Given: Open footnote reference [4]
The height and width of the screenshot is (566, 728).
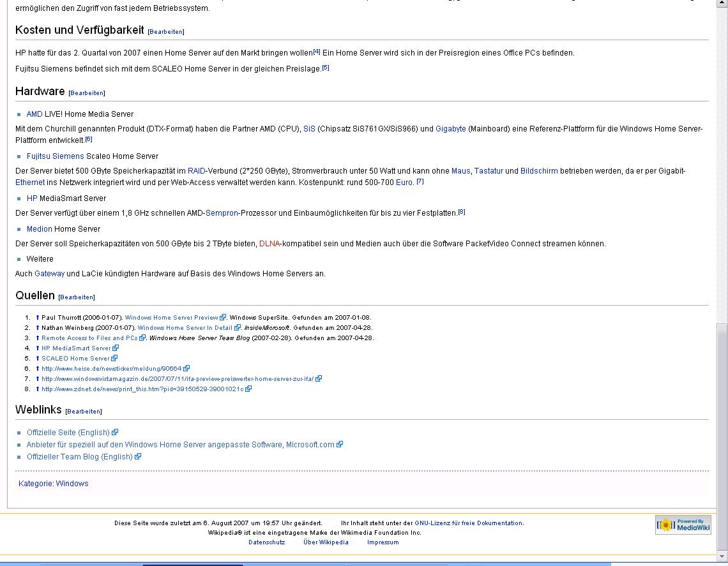Looking at the screenshot, I should click(x=317, y=52).
